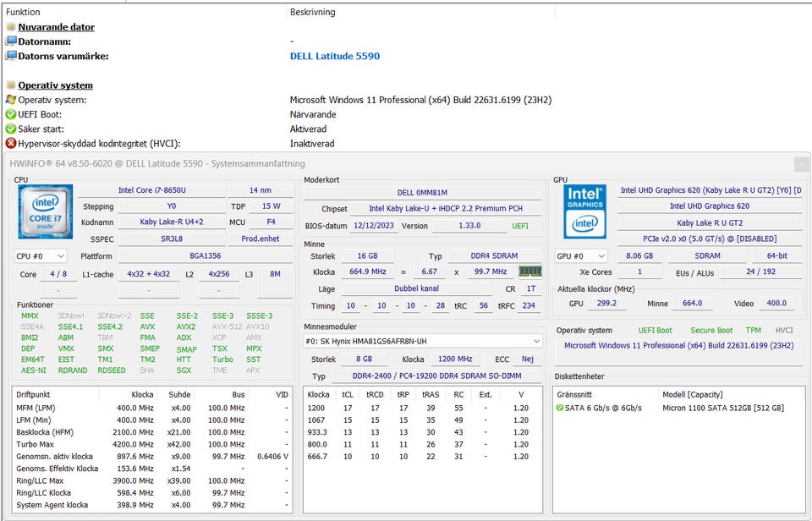Expand the SK Hynix memory module dropdown
This screenshot has width=812, height=521.
(x=423, y=342)
